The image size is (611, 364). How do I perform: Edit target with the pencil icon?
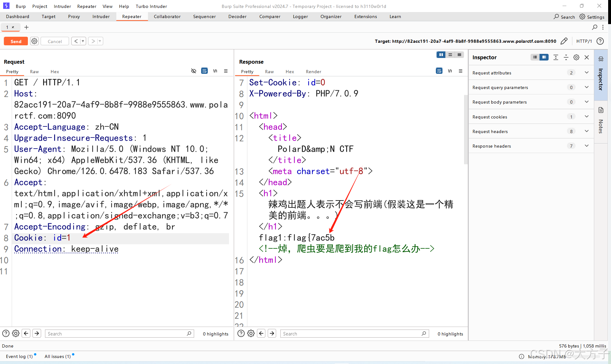[564, 41]
